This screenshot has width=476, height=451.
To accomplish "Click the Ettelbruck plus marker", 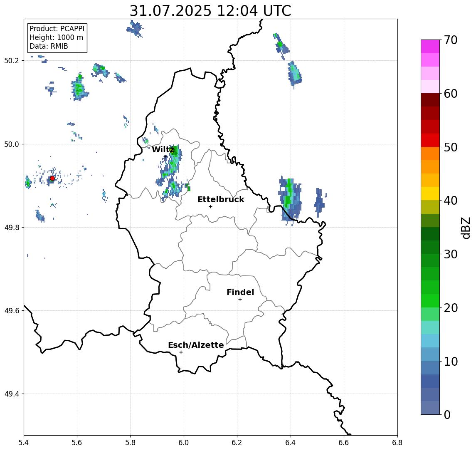I will [x=210, y=207].
